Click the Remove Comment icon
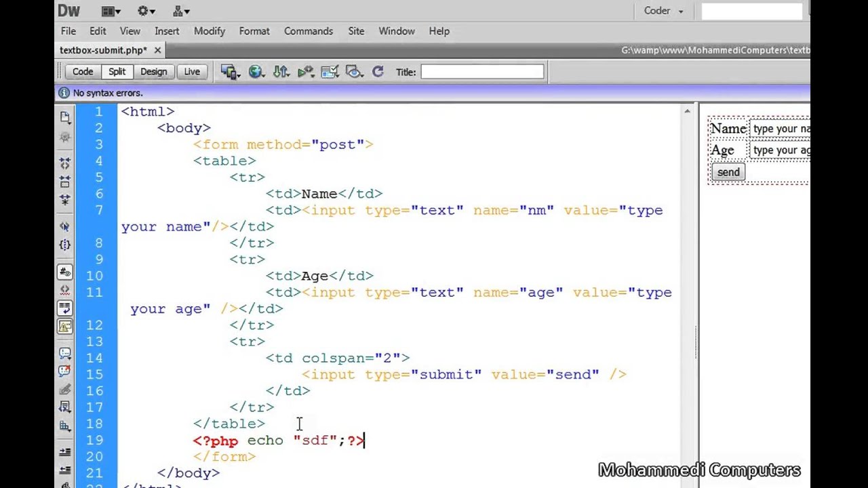Screen dimensions: 868x488 point(65,371)
